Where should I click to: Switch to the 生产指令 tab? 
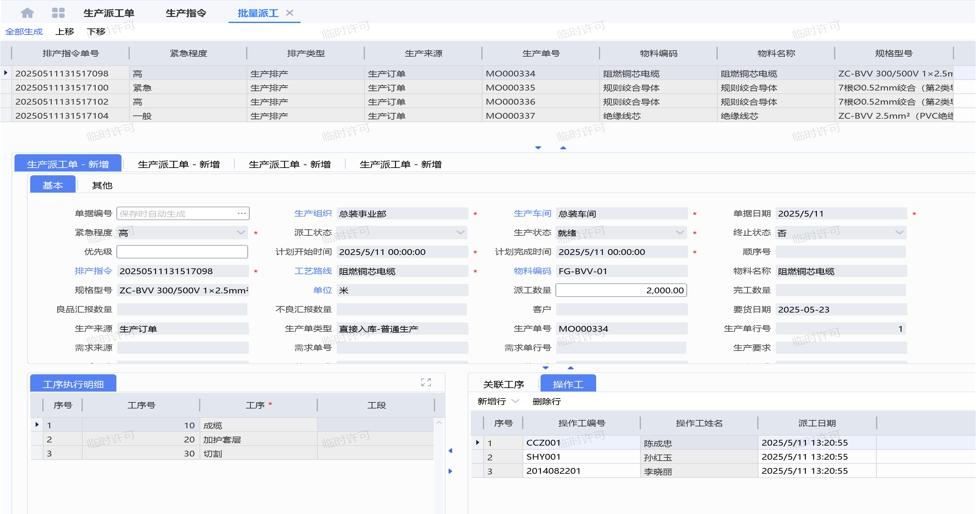coord(186,13)
